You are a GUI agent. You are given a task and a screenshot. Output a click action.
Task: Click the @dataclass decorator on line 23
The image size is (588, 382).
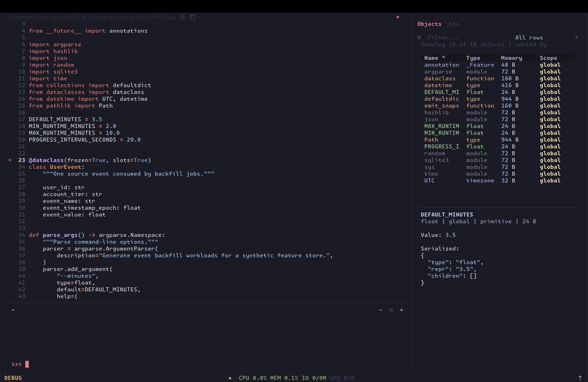(47, 160)
